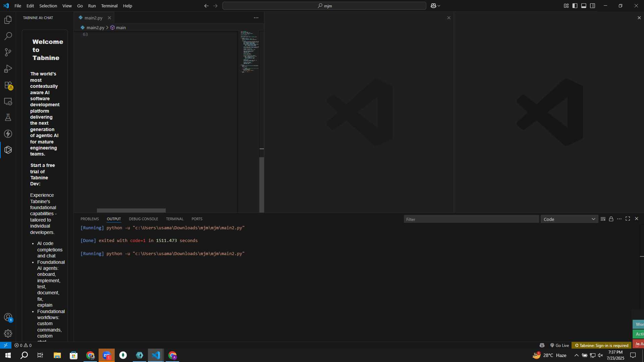Switch to the TERMINAL tab

tap(174, 219)
